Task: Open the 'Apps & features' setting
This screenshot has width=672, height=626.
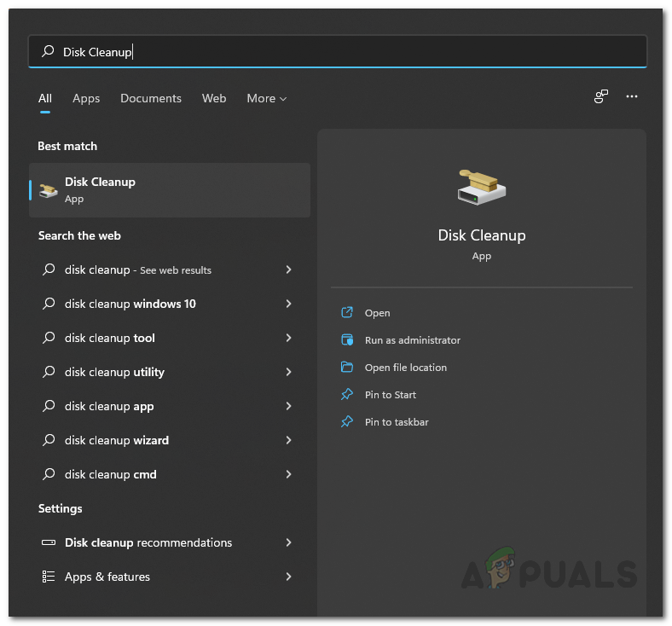Action: point(170,577)
